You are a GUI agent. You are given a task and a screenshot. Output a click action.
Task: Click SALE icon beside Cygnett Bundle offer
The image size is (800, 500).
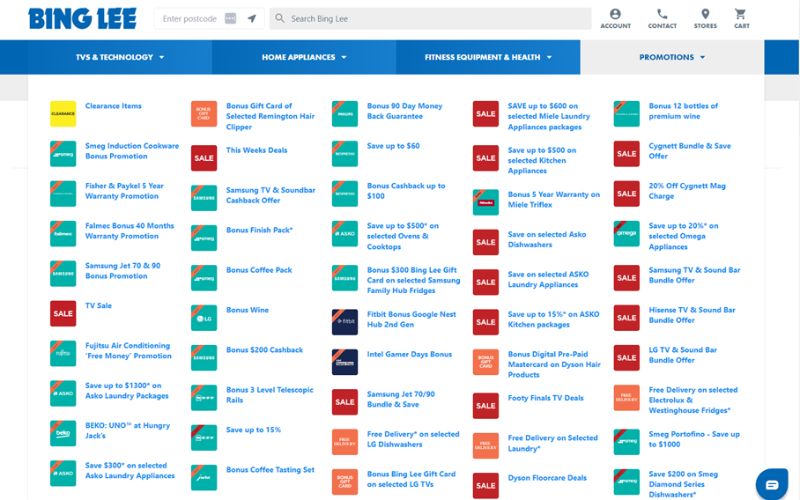tap(626, 154)
